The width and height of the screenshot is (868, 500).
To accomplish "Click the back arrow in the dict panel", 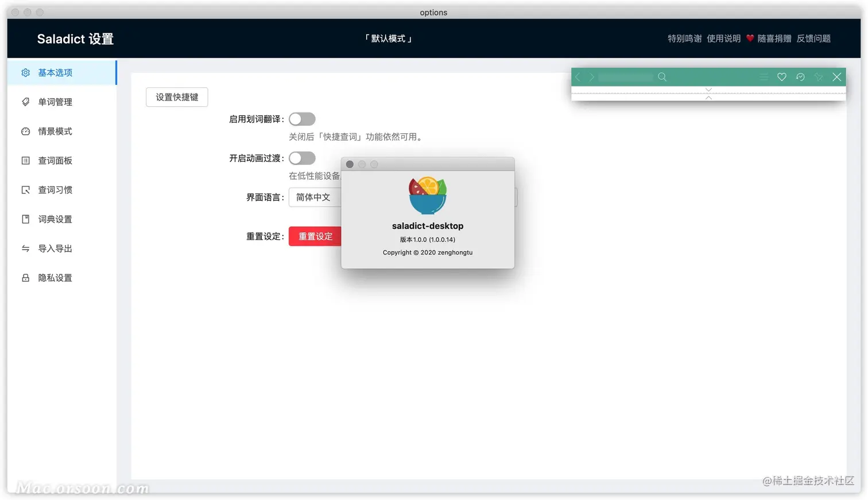I will (x=578, y=77).
